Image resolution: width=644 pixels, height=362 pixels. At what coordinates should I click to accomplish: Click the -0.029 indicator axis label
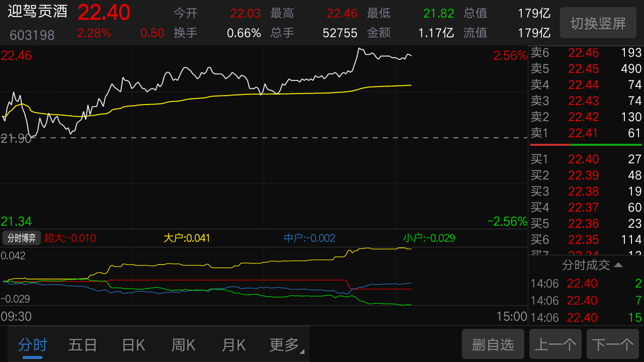pos(15,299)
